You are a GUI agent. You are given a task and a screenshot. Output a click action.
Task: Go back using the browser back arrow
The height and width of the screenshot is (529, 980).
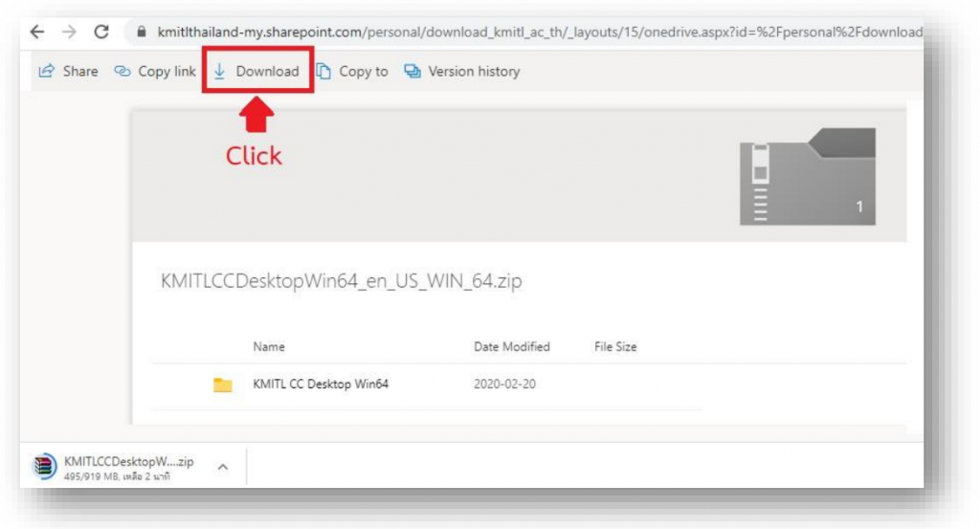pos(37,32)
